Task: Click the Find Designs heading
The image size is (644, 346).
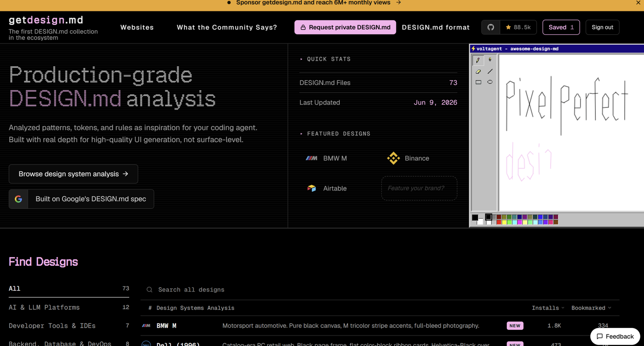Action: click(43, 261)
